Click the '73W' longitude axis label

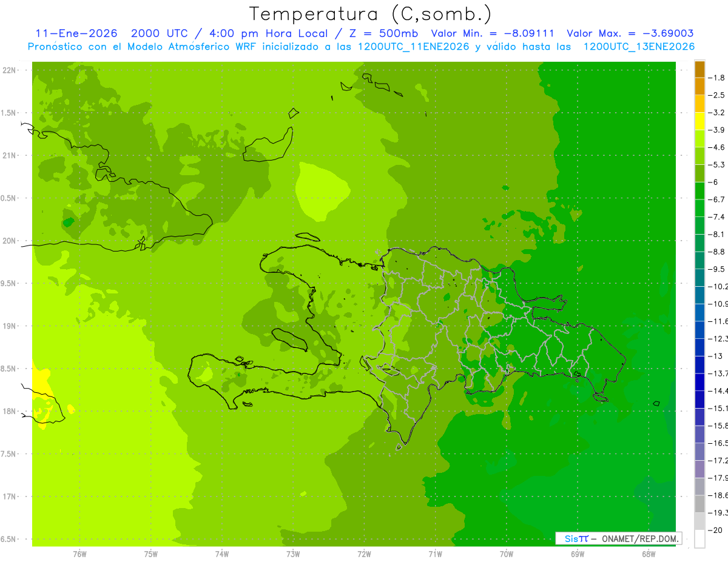pyautogui.click(x=293, y=554)
